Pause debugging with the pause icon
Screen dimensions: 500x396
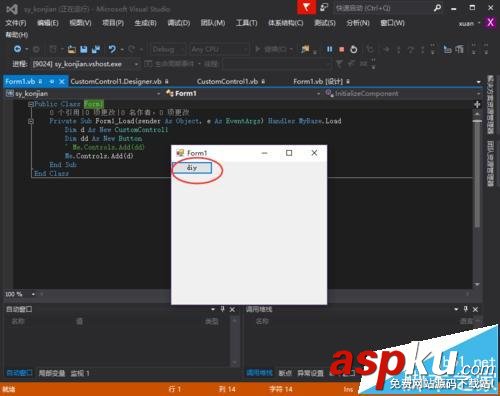click(329, 49)
